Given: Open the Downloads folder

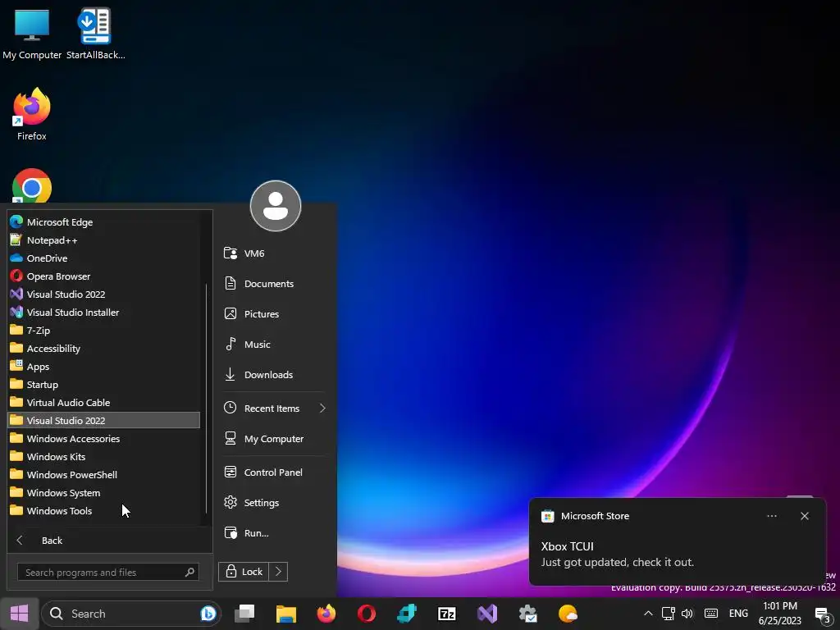Looking at the screenshot, I should (x=274, y=374).
